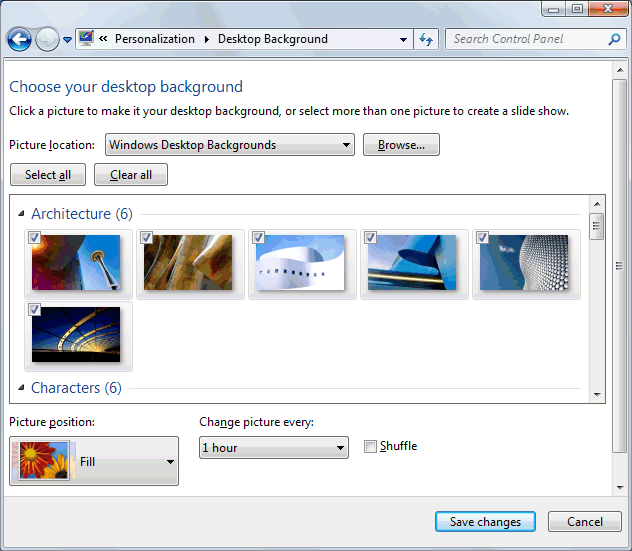Uncheck the blue overhang building picture checkbox

[x=370, y=237]
